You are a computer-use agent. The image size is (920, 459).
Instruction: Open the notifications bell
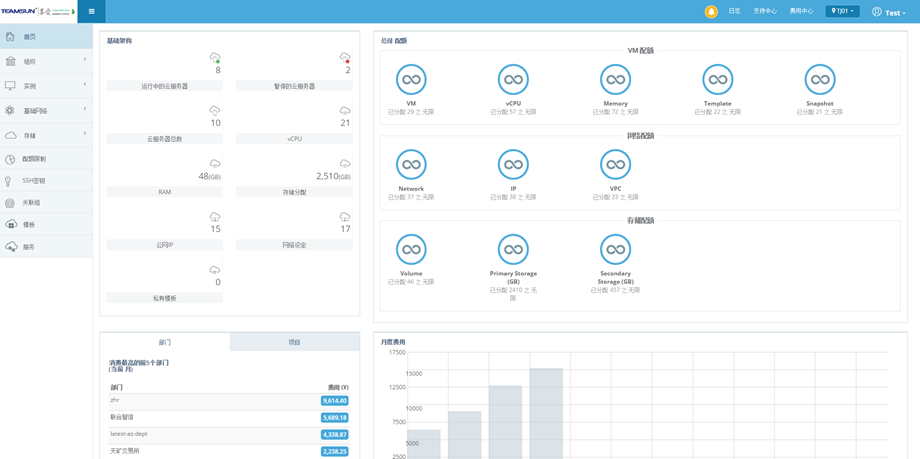[711, 12]
